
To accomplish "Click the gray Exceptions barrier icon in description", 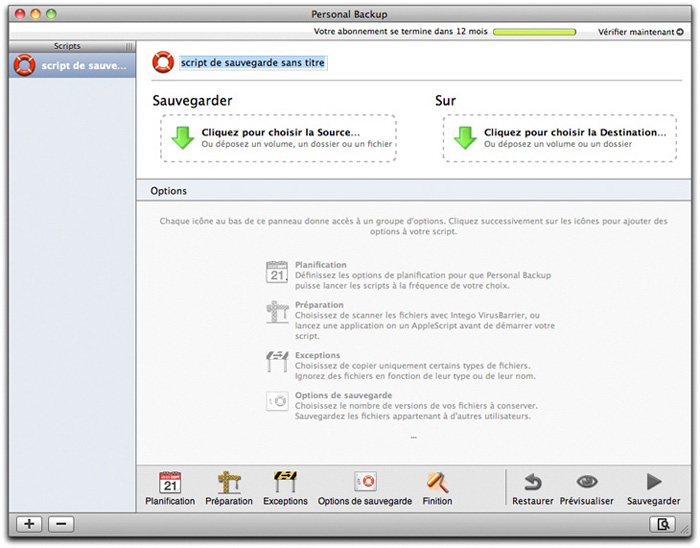I will point(277,361).
